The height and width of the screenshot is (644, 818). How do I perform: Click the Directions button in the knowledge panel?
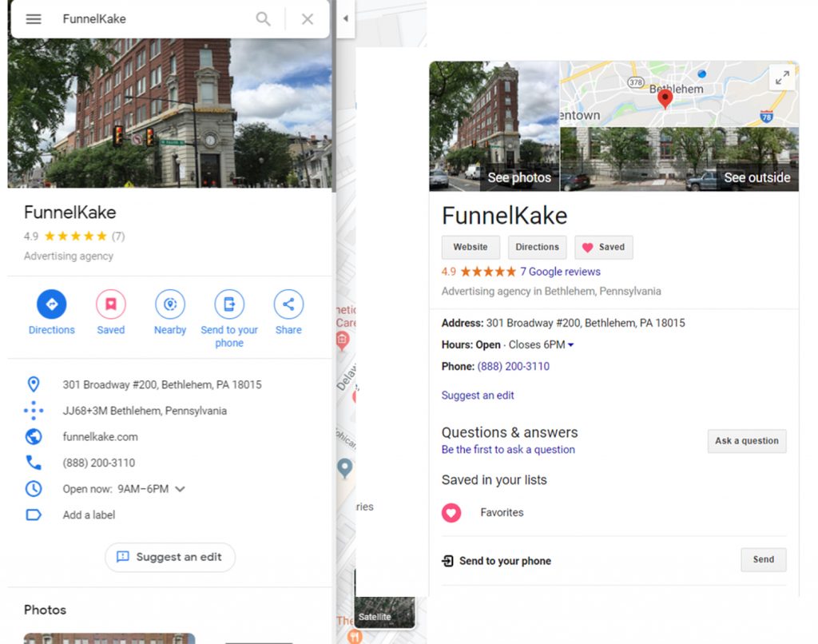coord(538,247)
